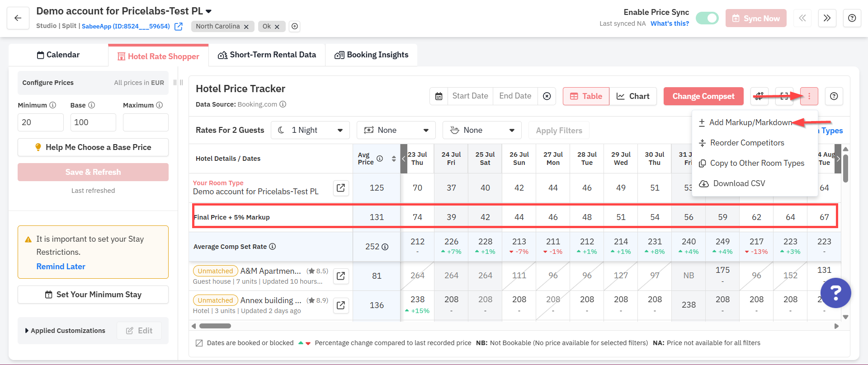The height and width of the screenshot is (365, 868).
Task: Switch to the Hotel Rate Shopper tab
Action: (158, 56)
